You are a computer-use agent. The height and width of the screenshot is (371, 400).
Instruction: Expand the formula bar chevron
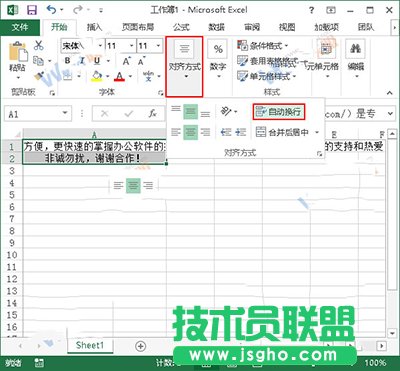[390, 114]
